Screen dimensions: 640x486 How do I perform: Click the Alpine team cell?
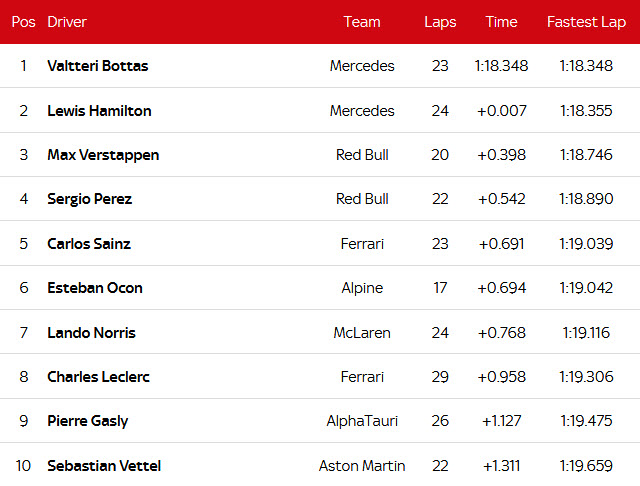[362, 288]
